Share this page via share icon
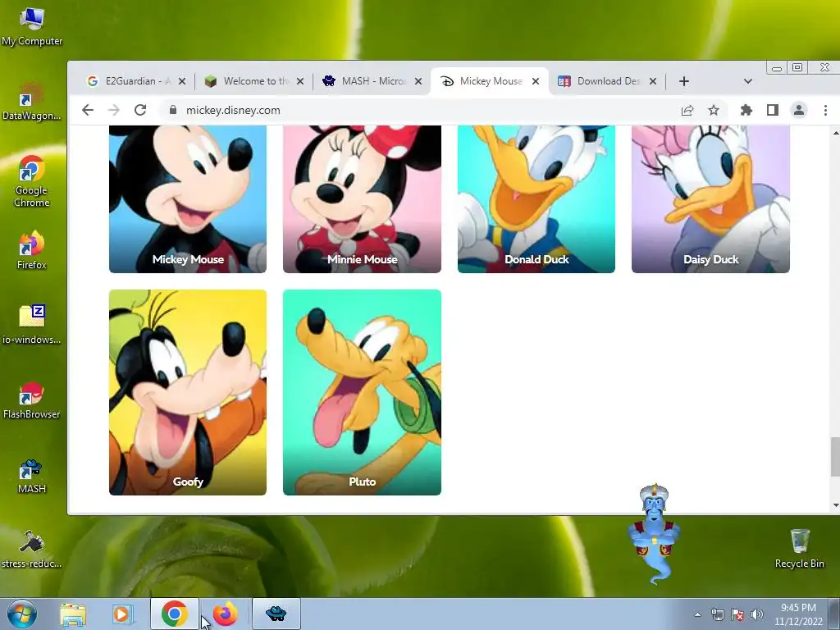This screenshot has width=840, height=630. tap(687, 111)
